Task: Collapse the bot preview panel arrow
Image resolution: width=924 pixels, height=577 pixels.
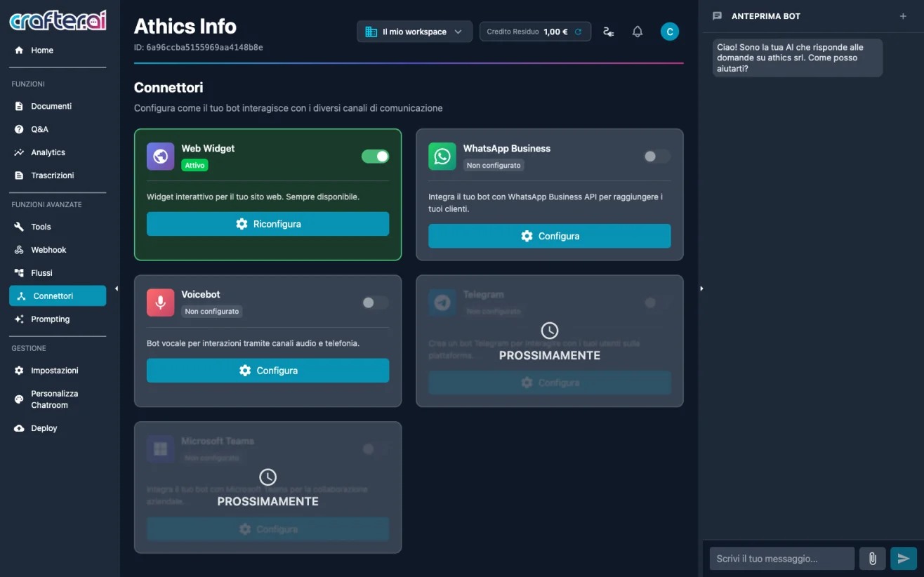Action: pyautogui.click(x=701, y=288)
